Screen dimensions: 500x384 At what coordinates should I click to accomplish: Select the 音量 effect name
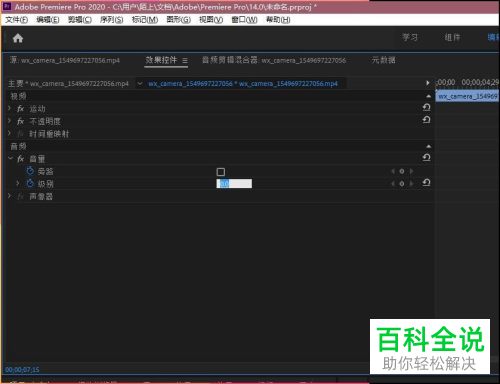[37, 159]
